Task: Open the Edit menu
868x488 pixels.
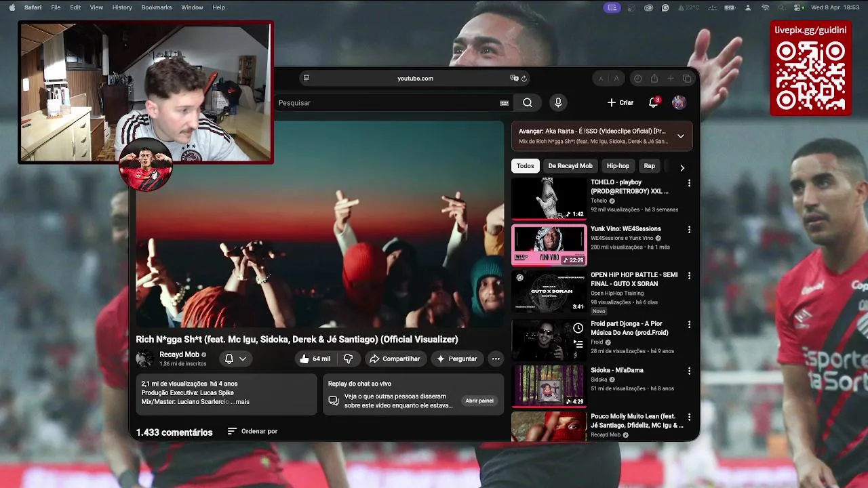Action: coord(75,7)
